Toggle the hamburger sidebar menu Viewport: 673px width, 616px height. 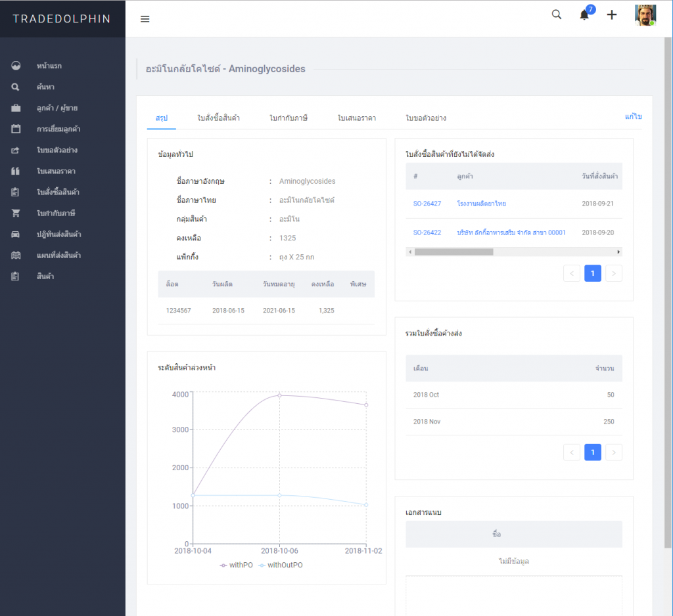click(145, 19)
